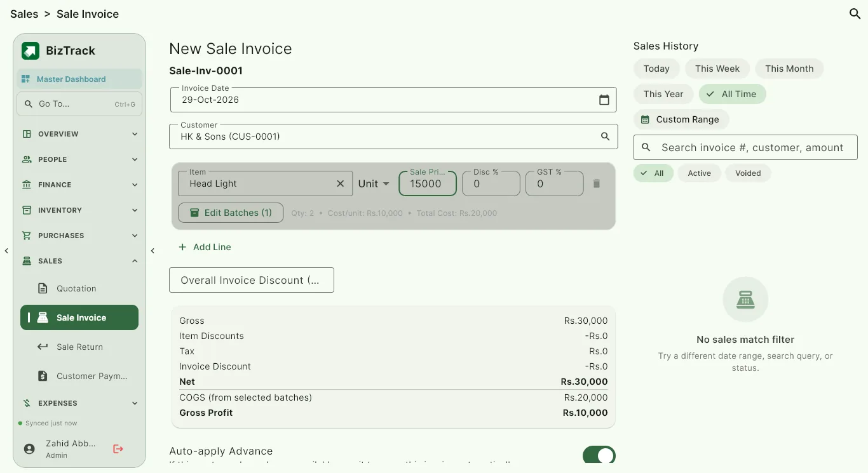The width and height of the screenshot is (868, 473).
Task: Open the Sale Invoice page
Action: point(79,317)
